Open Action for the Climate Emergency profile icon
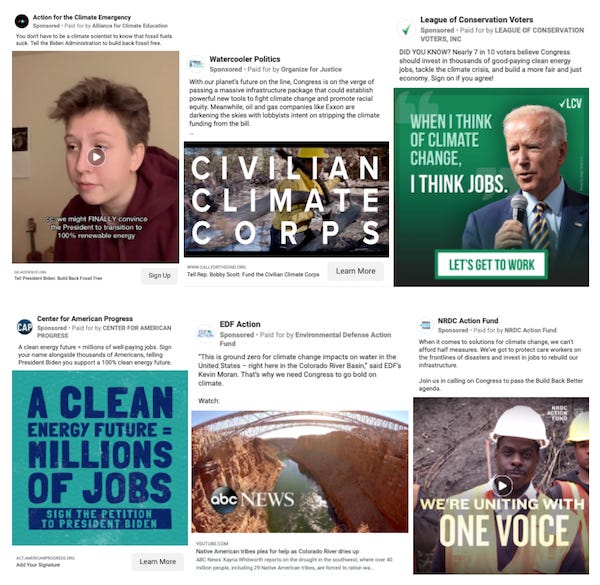Viewport: 600px width, 585px height. 21,21
